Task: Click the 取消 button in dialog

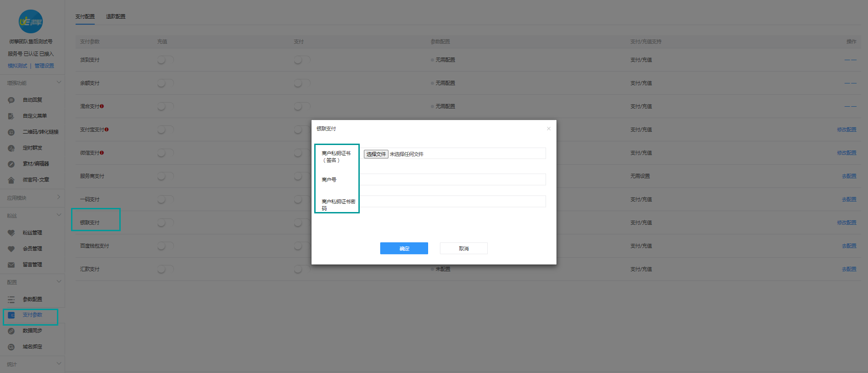Action: click(464, 248)
